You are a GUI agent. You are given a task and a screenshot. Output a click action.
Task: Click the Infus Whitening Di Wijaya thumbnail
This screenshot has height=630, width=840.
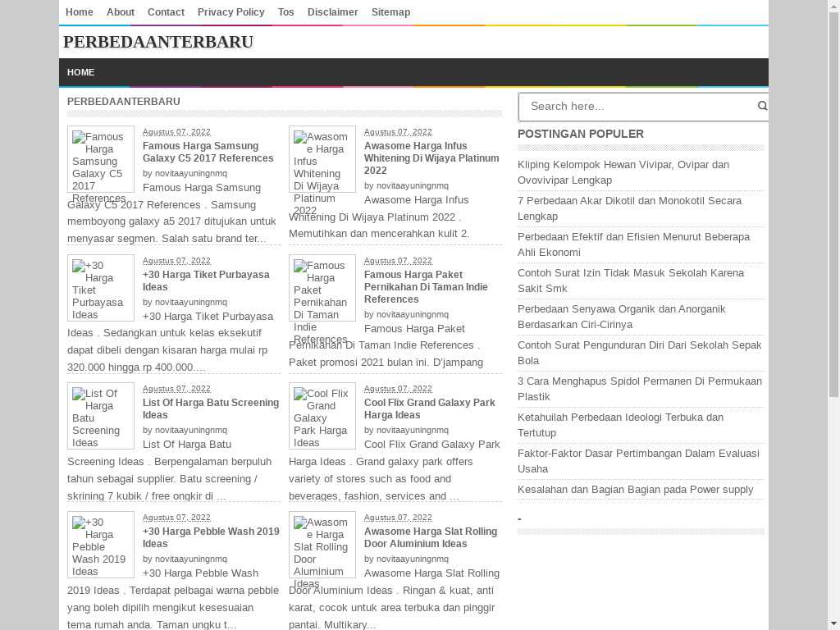322,159
